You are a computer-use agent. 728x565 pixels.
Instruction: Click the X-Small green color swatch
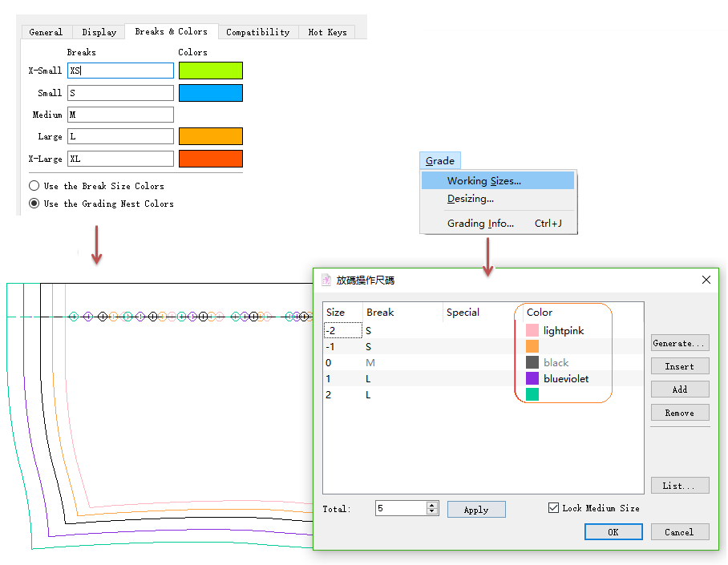210,71
